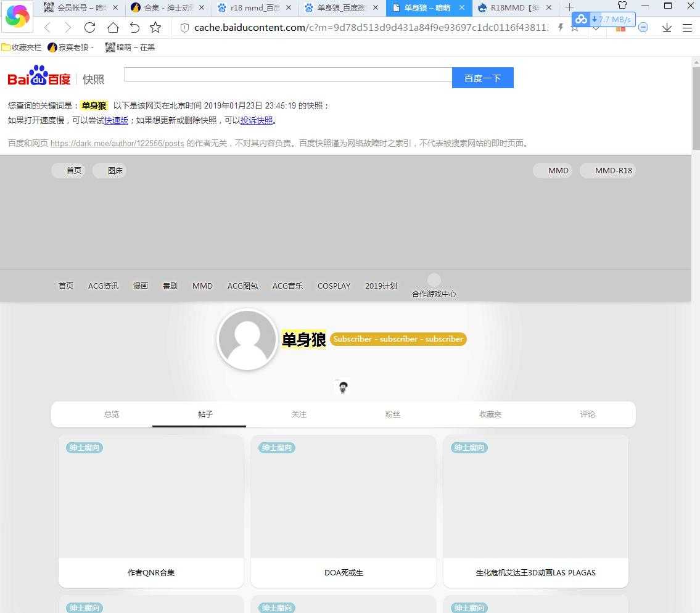Open the downloads arrow icon
This screenshot has height=613, width=700.
[x=667, y=28]
